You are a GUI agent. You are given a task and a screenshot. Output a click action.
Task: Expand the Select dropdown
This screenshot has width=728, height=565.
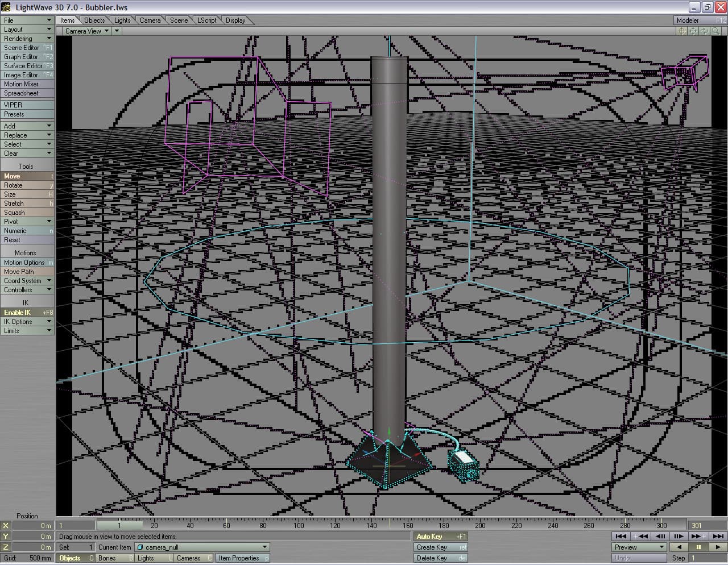(x=27, y=144)
